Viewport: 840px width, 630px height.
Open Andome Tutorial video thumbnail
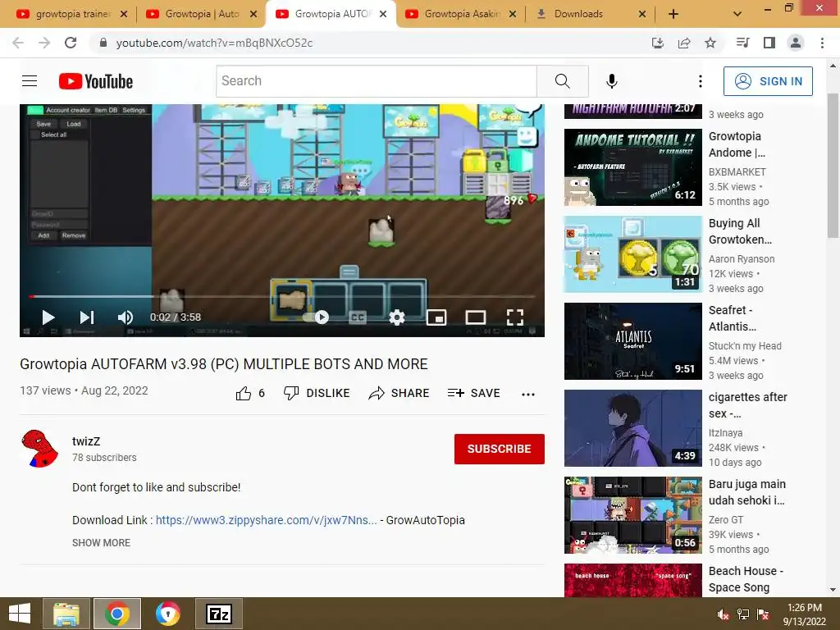click(x=632, y=167)
